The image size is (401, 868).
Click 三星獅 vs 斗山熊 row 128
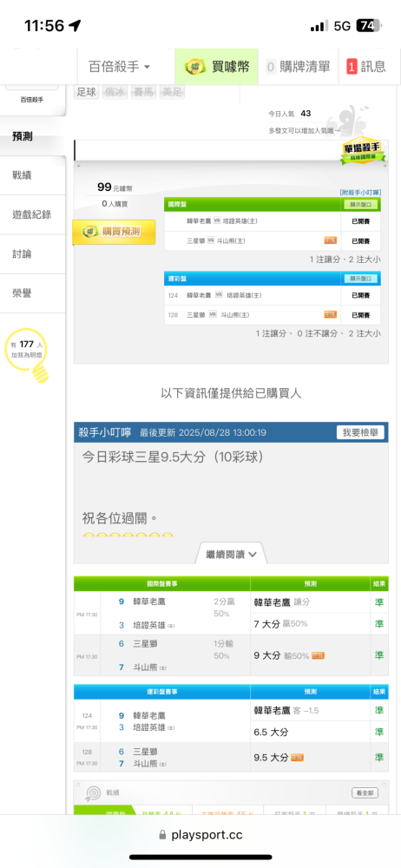(273, 315)
